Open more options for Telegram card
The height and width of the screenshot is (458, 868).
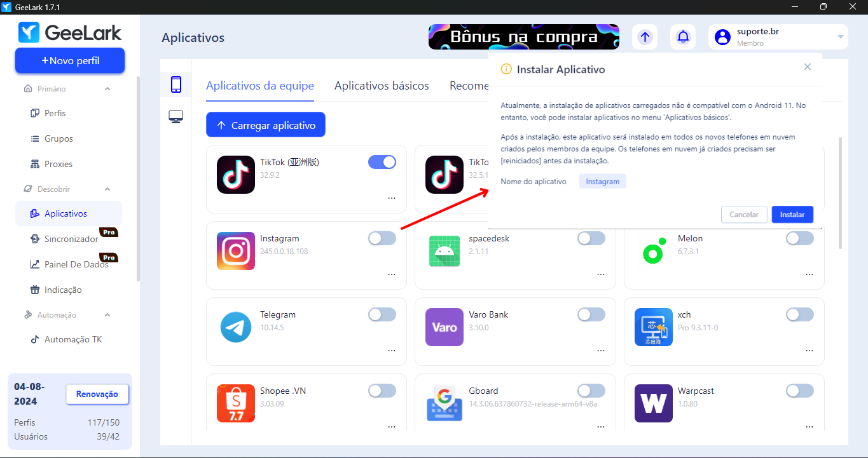(x=392, y=351)
